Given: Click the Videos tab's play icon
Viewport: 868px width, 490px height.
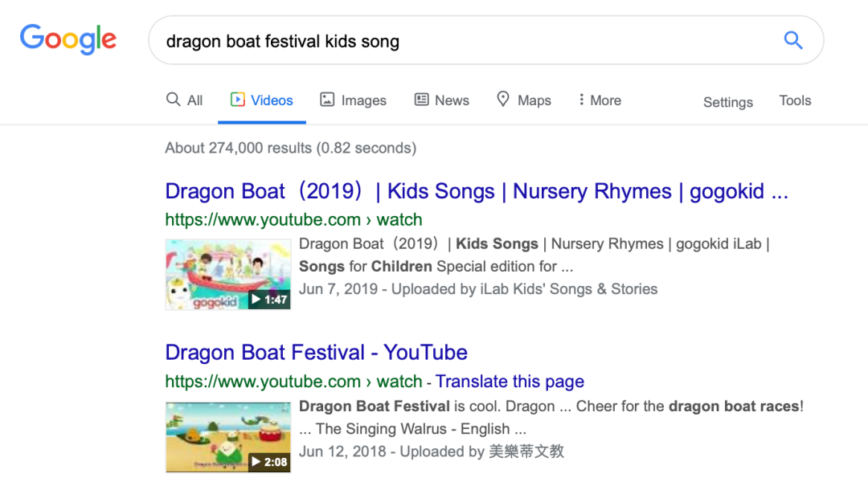Looking at the screenshot, I should pyautogui.click(x=237, y=100).
